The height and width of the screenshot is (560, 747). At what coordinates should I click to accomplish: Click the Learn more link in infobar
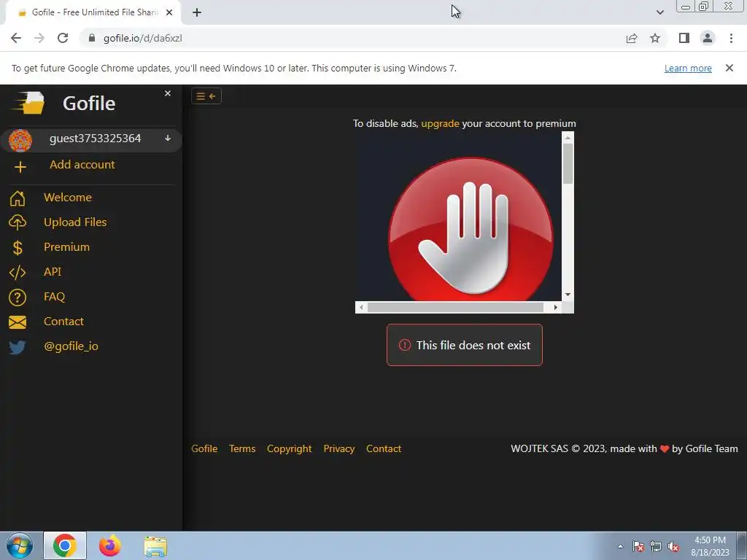pyautogui.click(x=688, y=68)
